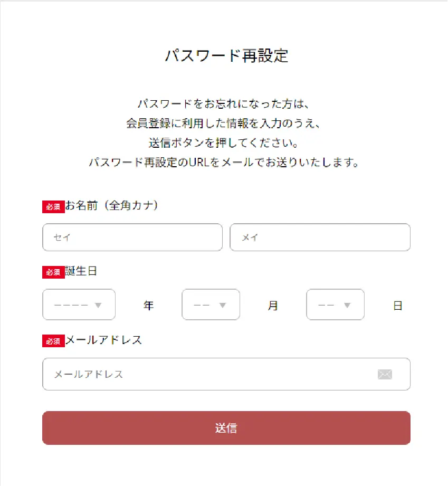The height and width of the screenshot is (486, 448).
Task: Click the メールアドレス label above the field
Action: click(x=104, y=340)
